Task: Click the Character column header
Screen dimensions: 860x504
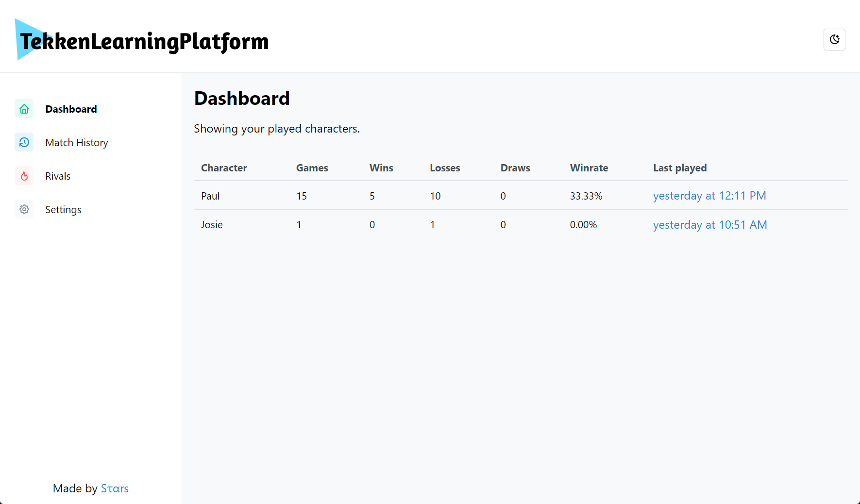Action: click(x=224, y=168)
